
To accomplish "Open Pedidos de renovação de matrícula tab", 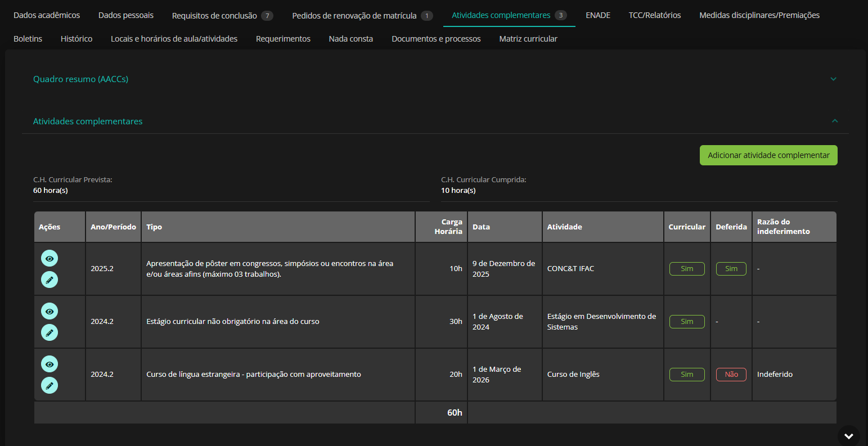I will pyautogui.click(x=354, y=16).
